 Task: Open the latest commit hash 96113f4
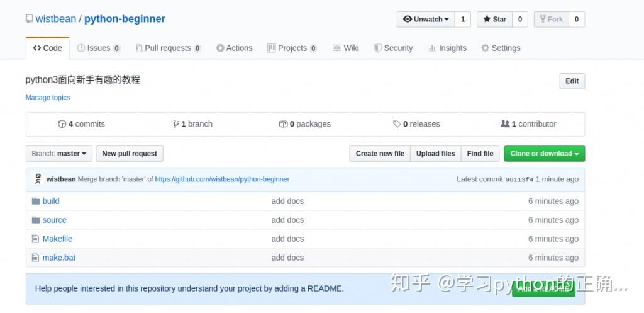click(x=519, y=179)
